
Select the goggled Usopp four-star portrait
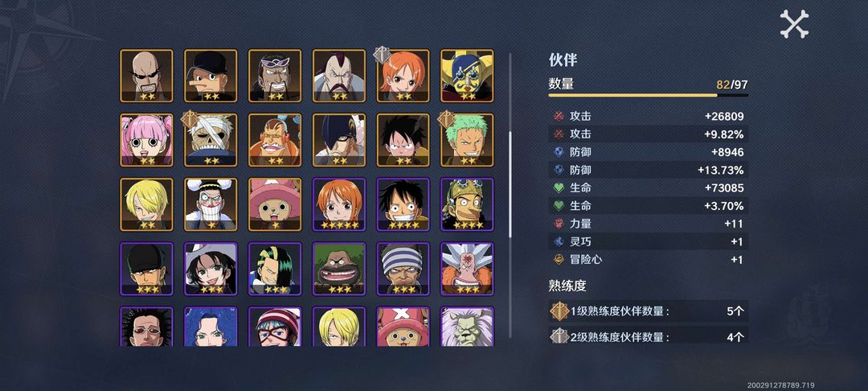click(467, 204)
